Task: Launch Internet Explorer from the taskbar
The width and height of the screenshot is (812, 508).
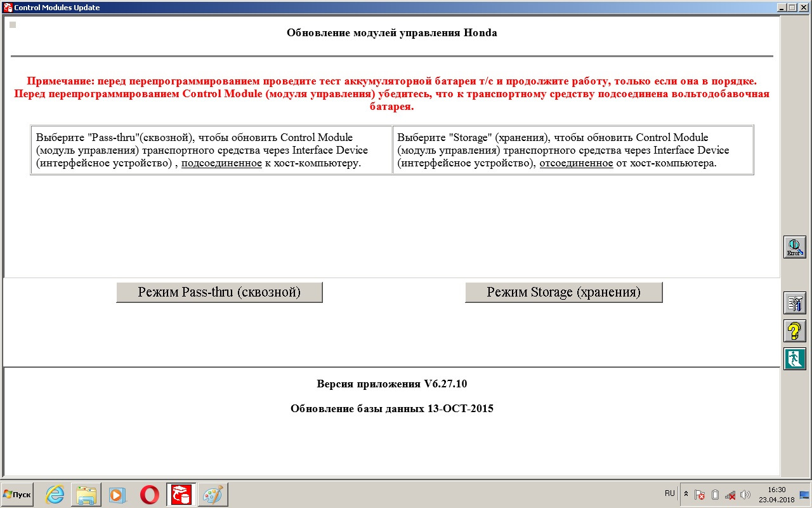Action: pos(56,495)
